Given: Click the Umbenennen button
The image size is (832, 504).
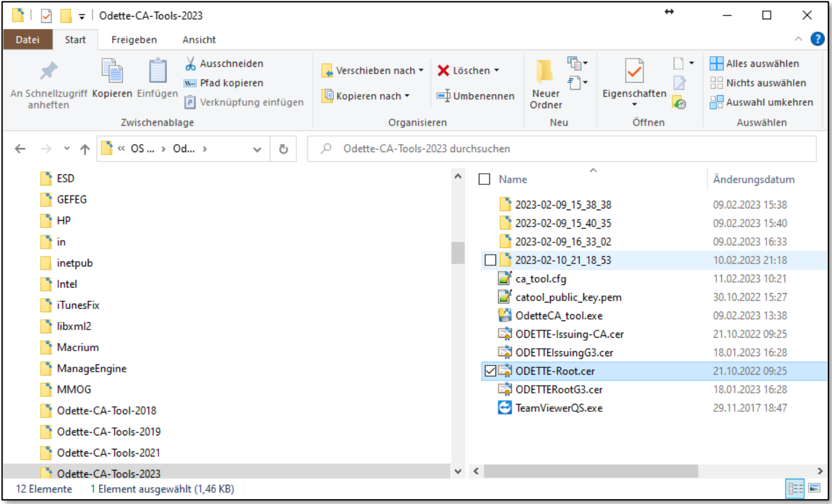Looking at the screenshot, I should pos(476,96).
